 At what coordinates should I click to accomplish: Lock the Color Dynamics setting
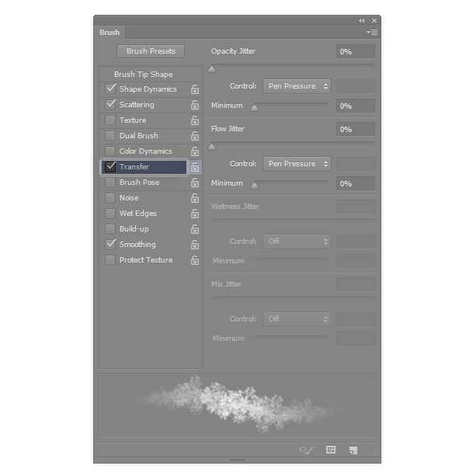[x=195, y=151]
